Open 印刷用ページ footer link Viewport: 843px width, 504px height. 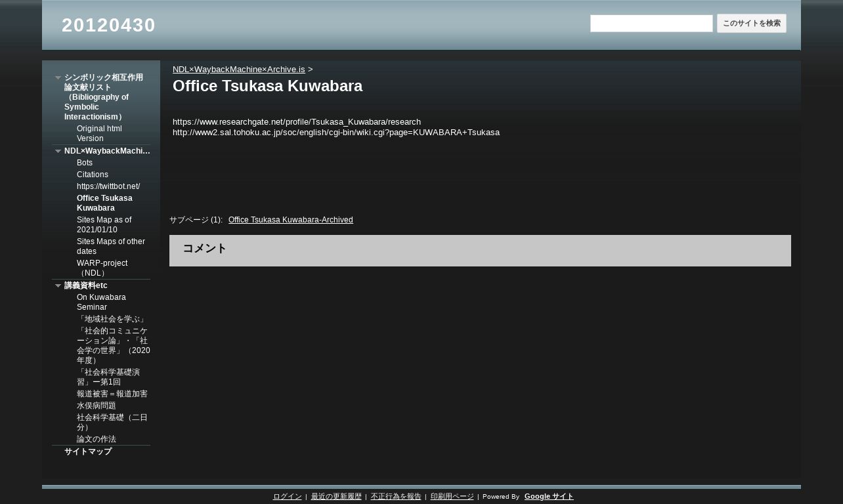tap(452, 497)
